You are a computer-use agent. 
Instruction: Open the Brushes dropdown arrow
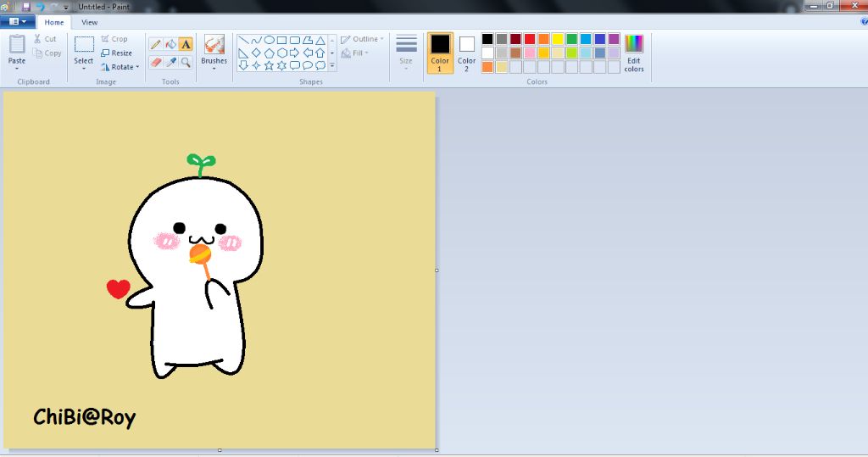point(214,69)
